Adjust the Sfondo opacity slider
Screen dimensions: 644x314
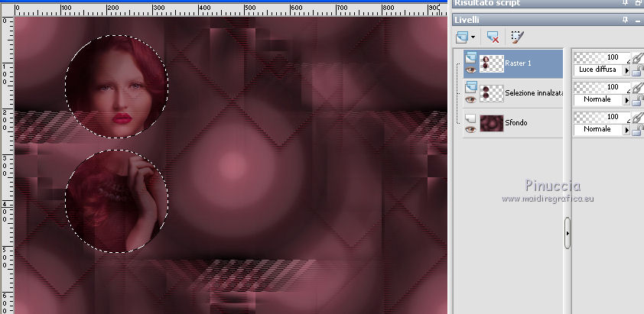pyautogui.click(x=602, y=117)
